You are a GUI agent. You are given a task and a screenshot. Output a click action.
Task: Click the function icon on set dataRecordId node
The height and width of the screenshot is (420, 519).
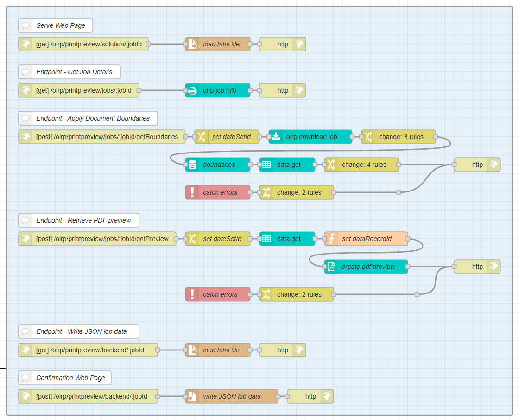(331, 239)
